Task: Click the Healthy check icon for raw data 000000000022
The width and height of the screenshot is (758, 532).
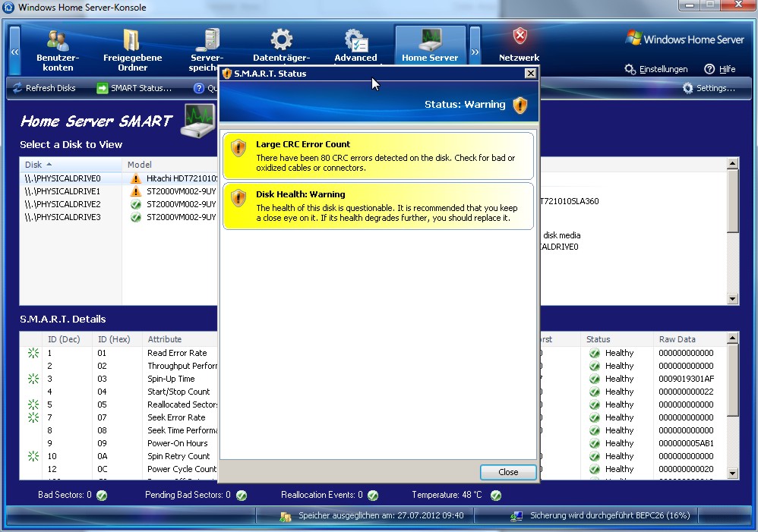Action: point(595,392)
